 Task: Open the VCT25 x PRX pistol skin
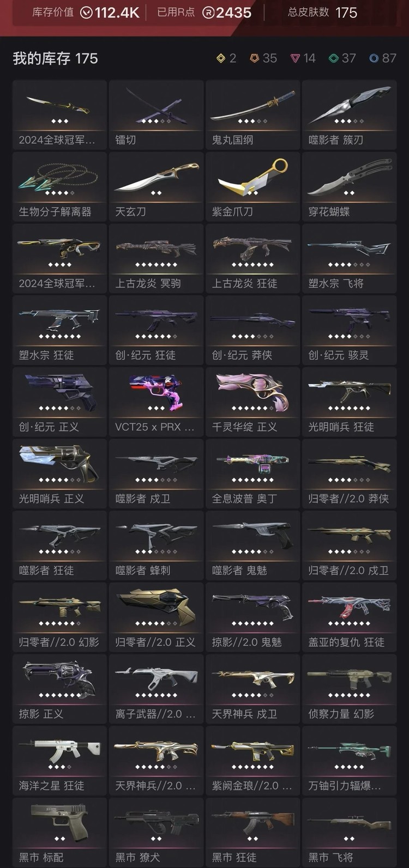click(x=157, y=402)
